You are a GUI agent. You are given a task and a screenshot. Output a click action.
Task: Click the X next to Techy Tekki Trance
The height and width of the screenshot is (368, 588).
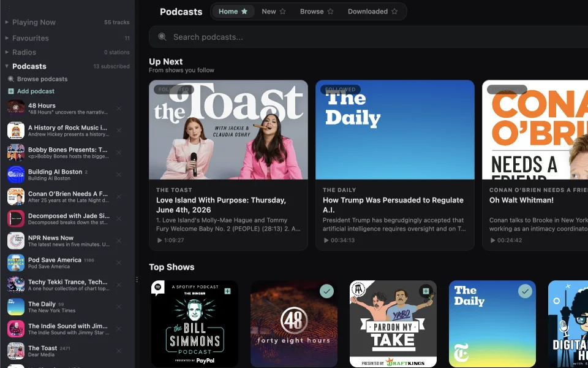[119, 285]
